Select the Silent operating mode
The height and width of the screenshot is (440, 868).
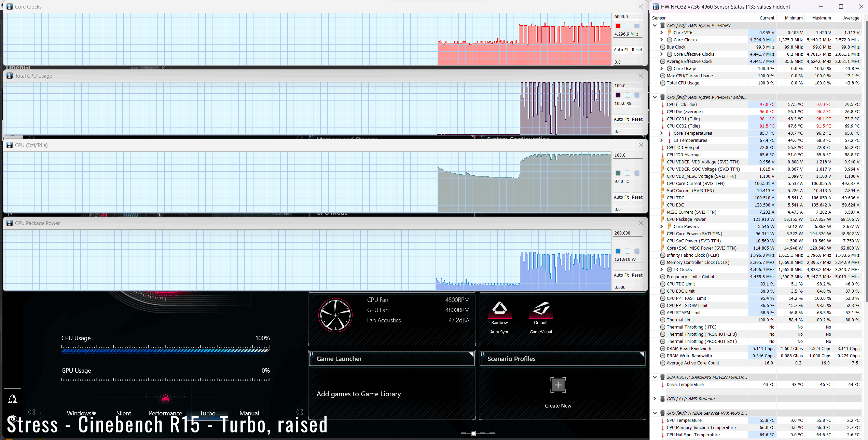pyautogui.click(x=123, y=413)
